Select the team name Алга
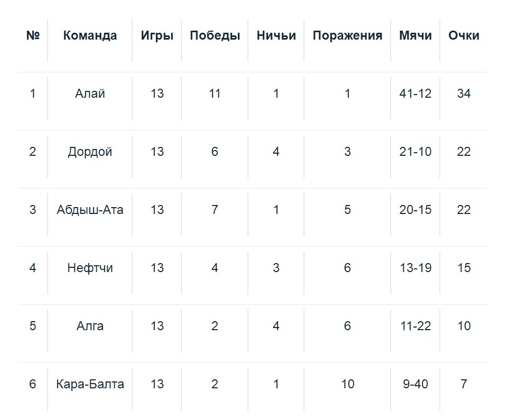507x420 pixels. (x=90, y=326)
